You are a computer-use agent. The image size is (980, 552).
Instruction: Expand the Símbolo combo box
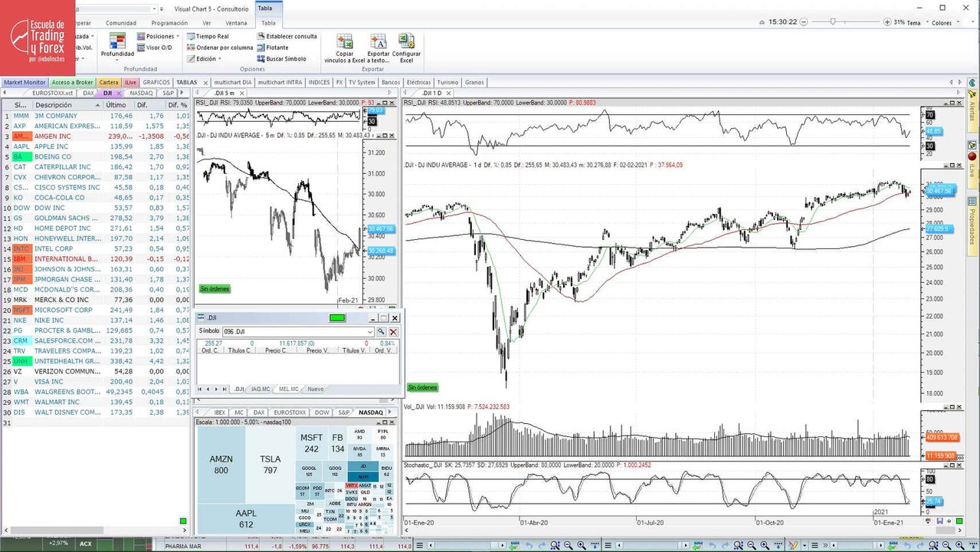[370, 332]
